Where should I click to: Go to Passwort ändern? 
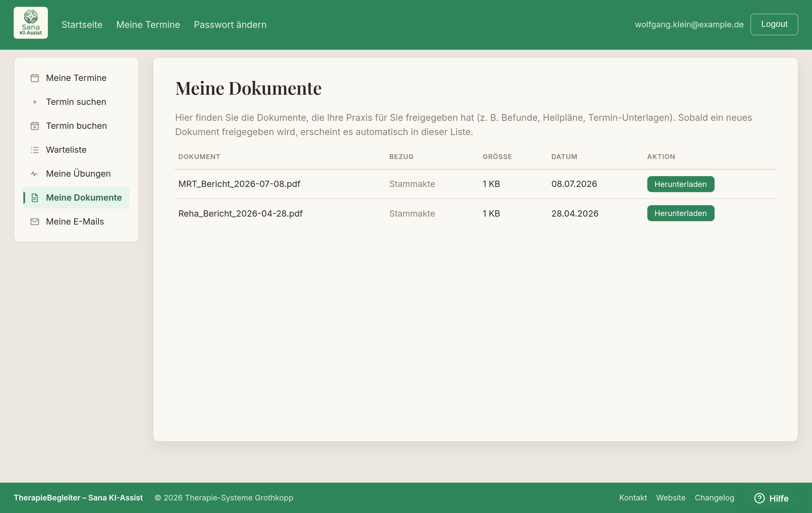pyautogui.click(x=230, y=25)
